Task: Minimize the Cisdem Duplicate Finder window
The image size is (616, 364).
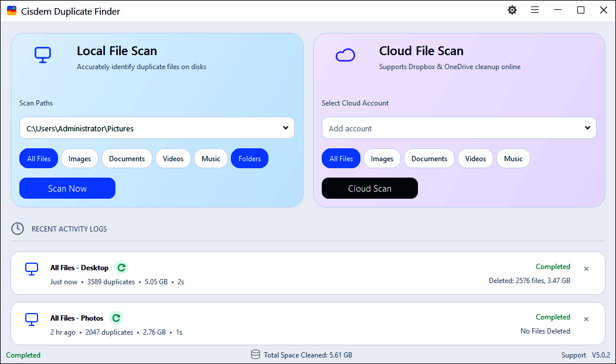Action: [x=557, y=10]
